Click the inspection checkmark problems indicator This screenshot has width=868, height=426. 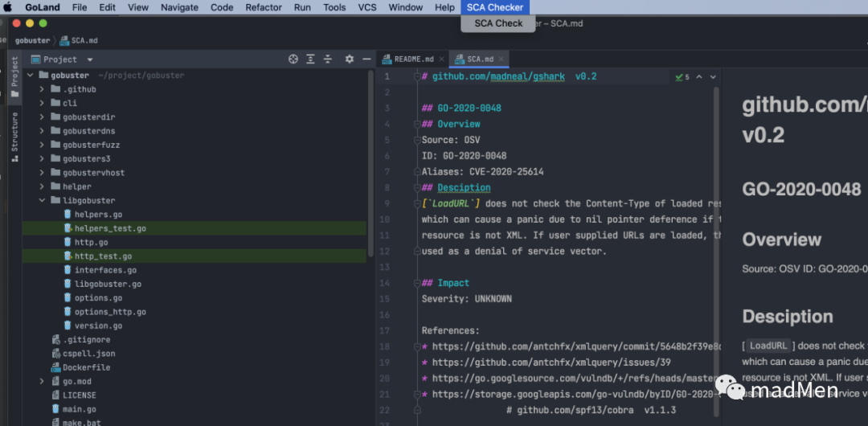tap(682, 77)
